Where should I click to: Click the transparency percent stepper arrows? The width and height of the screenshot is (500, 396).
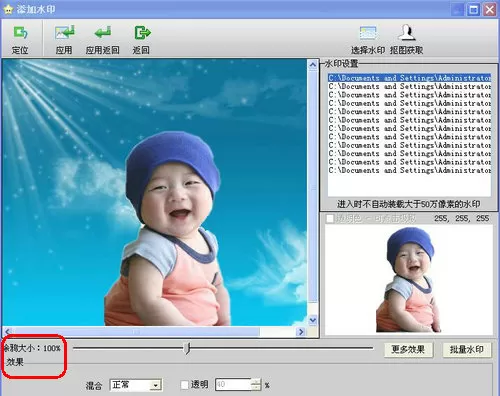[256, 385]
